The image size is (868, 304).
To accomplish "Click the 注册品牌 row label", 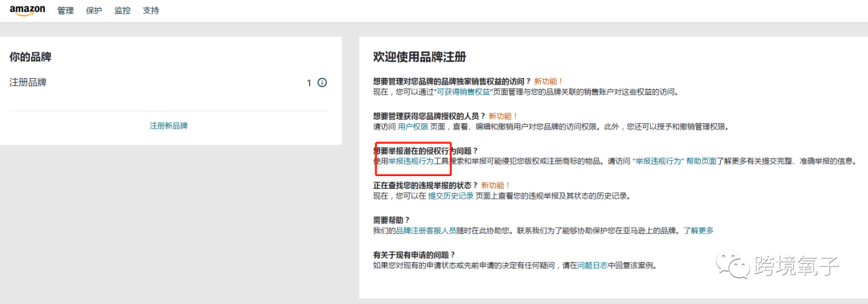I will (x=28, y=83).
